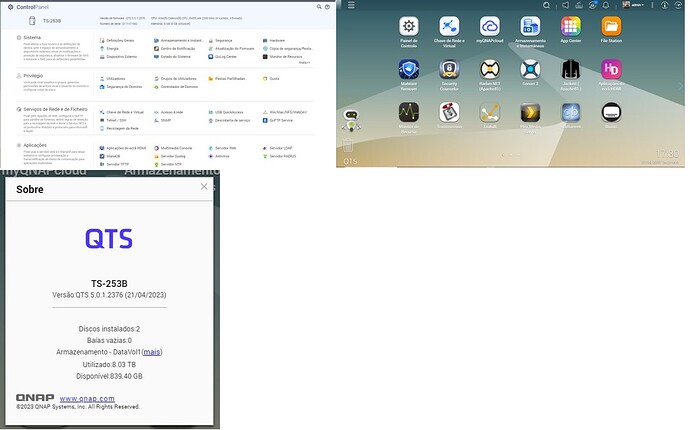This screenshot has height=430, width=690.
Task: Open the Radarr app icon
Action: [x=489, y=69]
